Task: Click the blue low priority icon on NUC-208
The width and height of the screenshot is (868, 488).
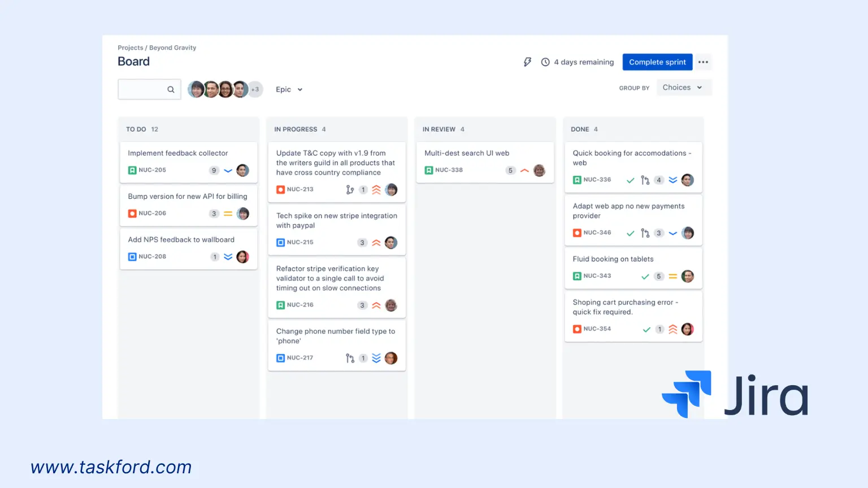Action: point(228,256)
